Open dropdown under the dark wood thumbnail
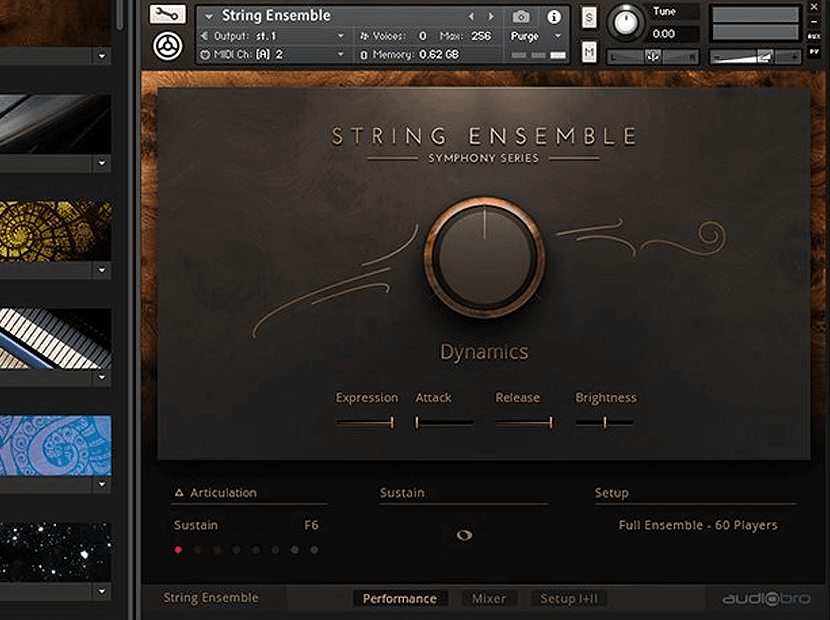The width and height of the screenshot is (830, 620). [102, 56]
